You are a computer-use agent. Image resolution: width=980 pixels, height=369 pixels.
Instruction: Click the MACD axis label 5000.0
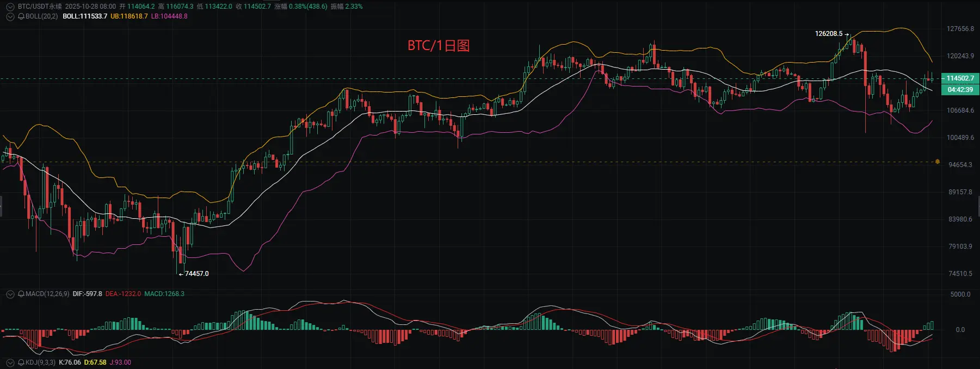[960, 294]
